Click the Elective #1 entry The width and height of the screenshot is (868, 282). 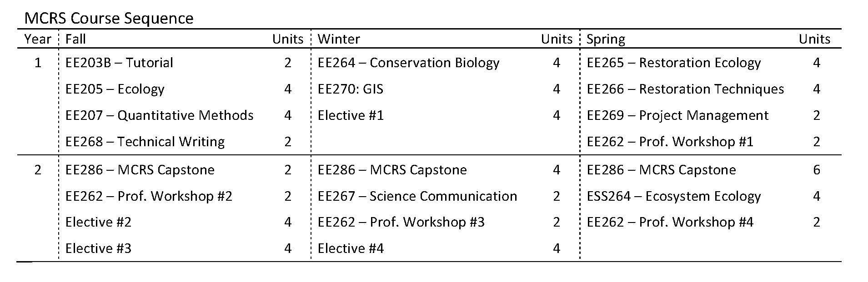tap(351, 115)
